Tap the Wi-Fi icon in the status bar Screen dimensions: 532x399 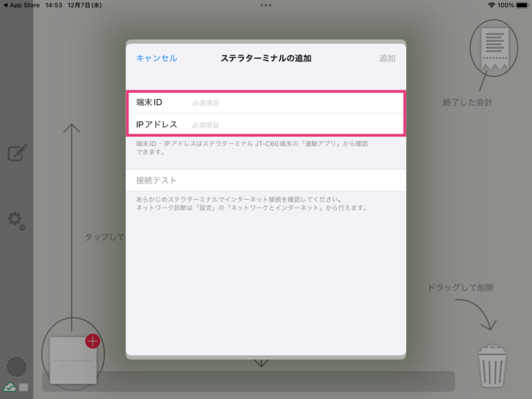(x=491, y=5)
